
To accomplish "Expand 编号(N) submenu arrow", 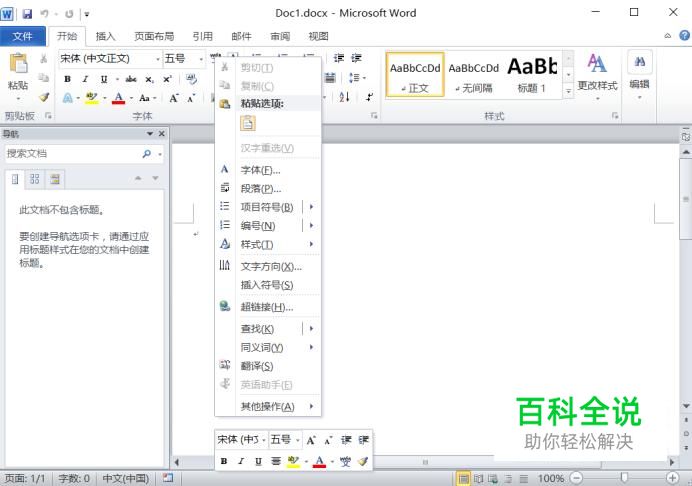I will 312,226.
